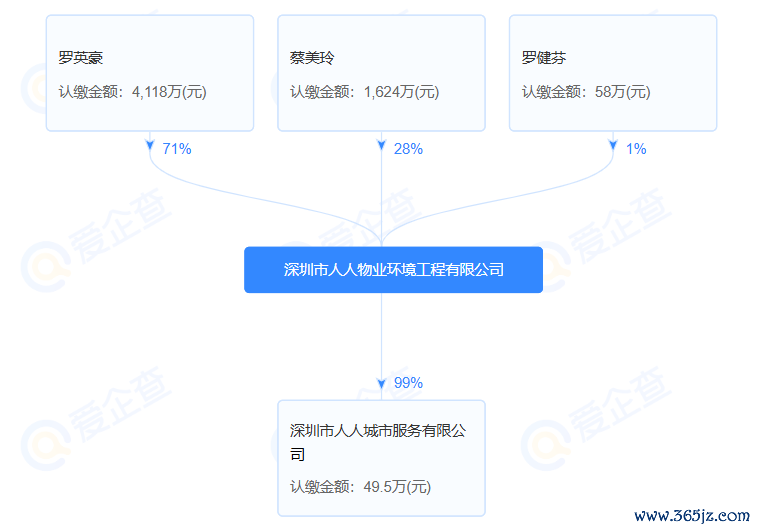The width and height of the screenshot is (757, 531).
Task: Open shareholder card 罗健芬
Action: (x=613, y=73)
